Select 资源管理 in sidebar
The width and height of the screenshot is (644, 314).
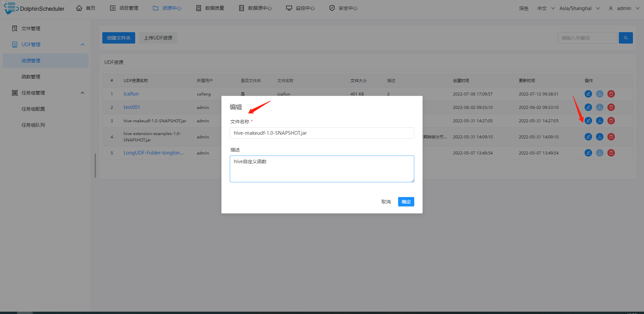[46, 61]
